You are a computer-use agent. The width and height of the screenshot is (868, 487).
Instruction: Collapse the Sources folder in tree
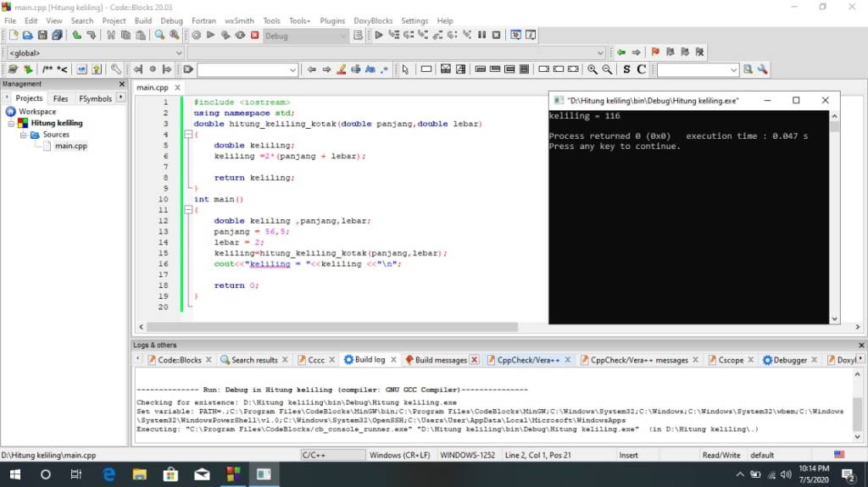click(24, 135)
